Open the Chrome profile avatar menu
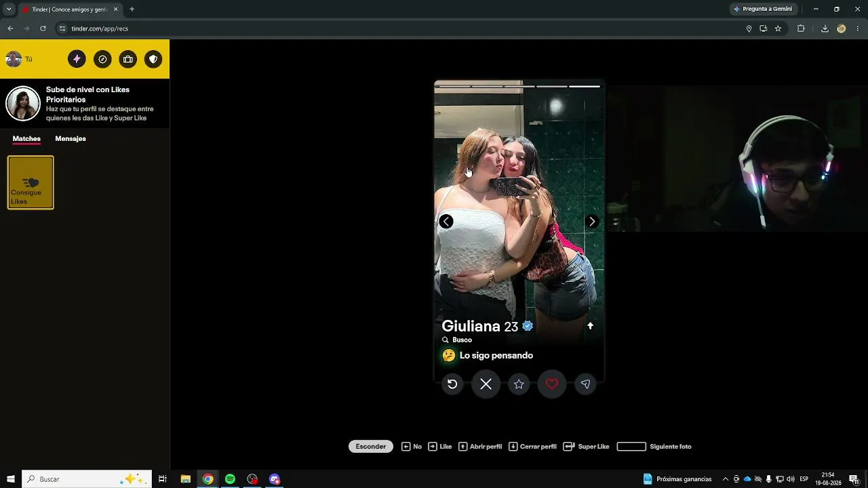 tap(842, 28)
